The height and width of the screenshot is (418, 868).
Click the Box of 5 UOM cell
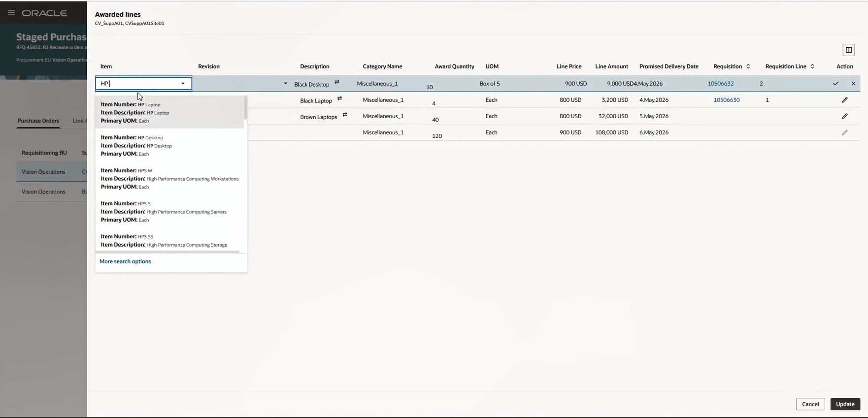coord(490,84)
